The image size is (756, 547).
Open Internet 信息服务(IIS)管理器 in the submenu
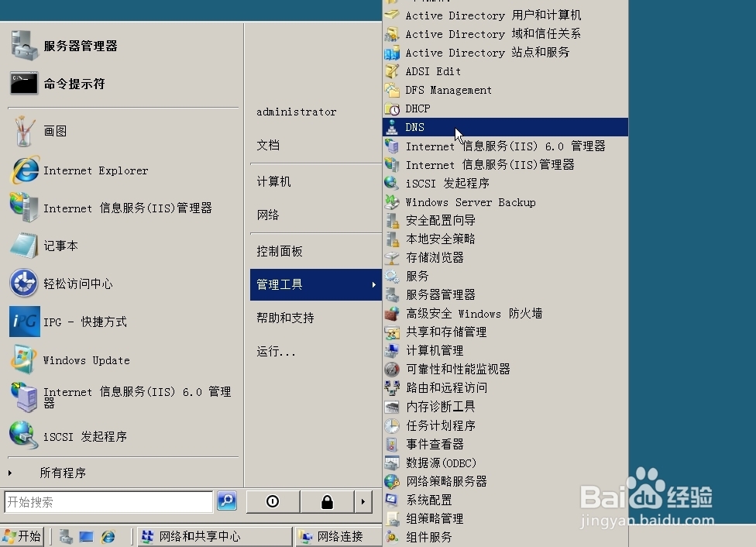point(505,164)
